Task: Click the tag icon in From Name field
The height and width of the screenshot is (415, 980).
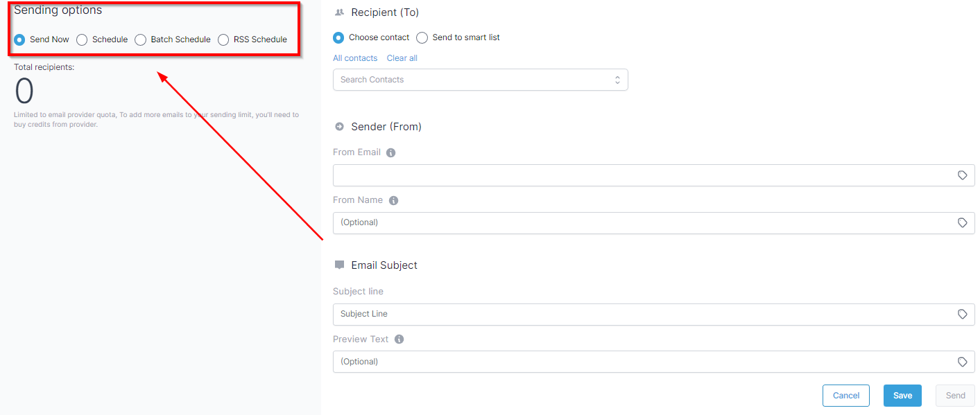Action: click(x=962, y=223)
